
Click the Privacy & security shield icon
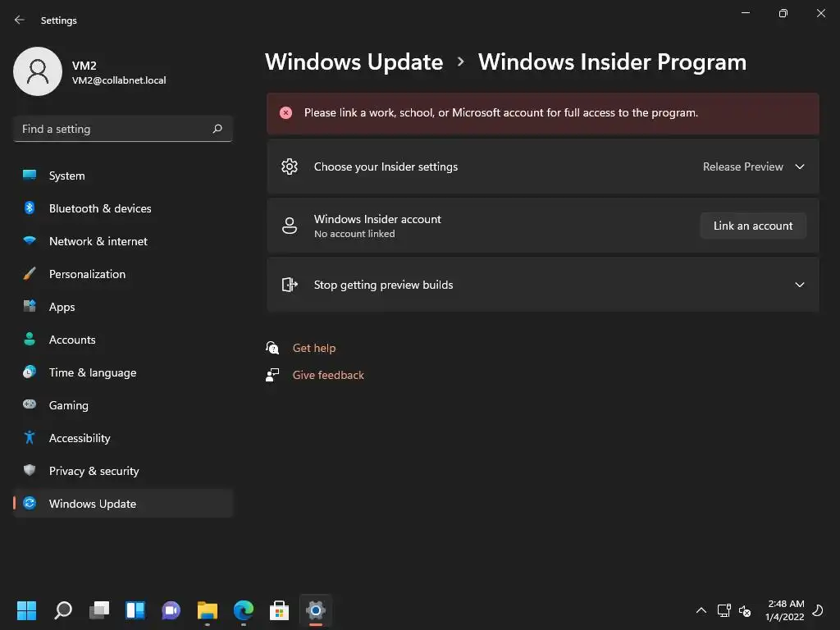30,470
